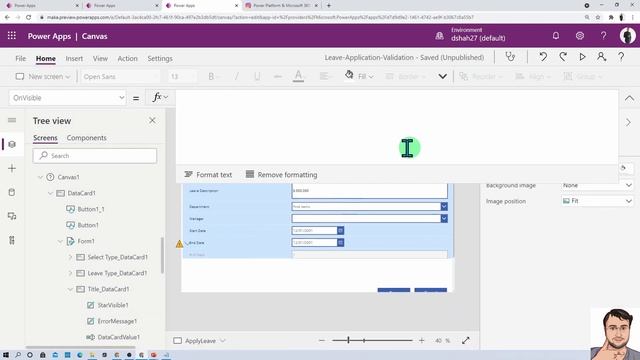Open the Background image dropdown set to None
This screenshot has width=640, height=360.
tap(597, 185)
